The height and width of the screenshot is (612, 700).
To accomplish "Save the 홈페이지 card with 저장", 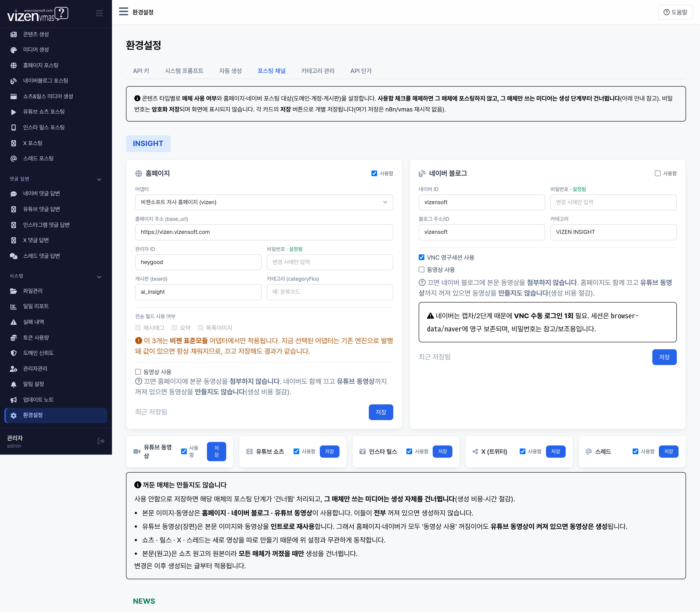I will tap(381, 412).
